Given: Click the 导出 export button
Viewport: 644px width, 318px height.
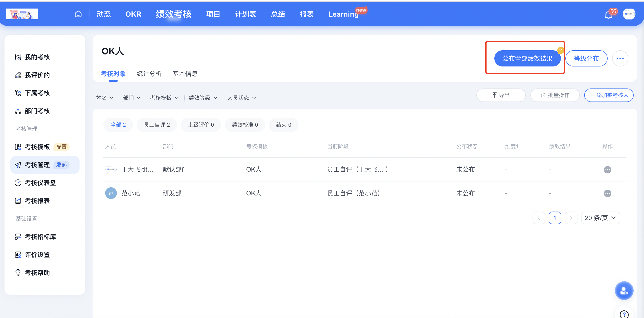Looking at the screenshot, I should coord(501,95).
